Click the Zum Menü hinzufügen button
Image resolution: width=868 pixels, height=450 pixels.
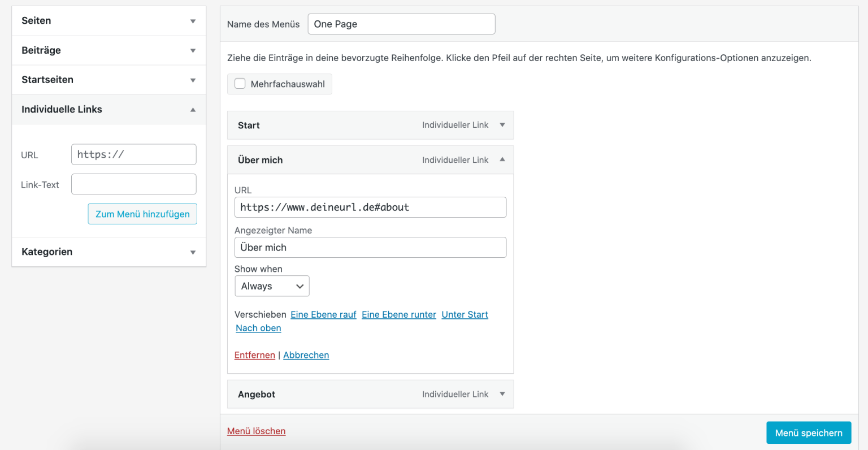[x=142, y=214]
